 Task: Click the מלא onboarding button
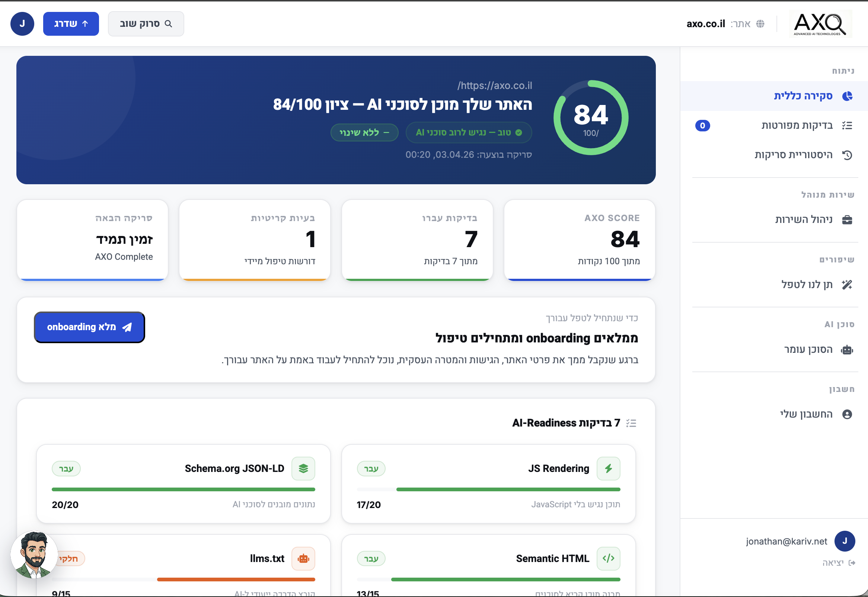point(89,327)
